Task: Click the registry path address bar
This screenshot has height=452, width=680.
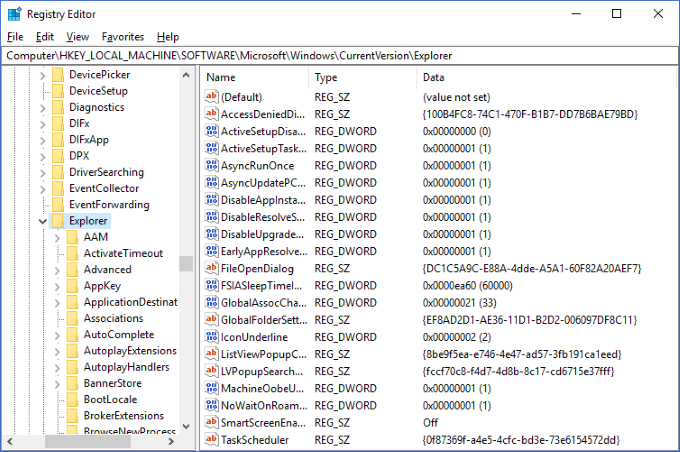Action: [x=340, y=56]
